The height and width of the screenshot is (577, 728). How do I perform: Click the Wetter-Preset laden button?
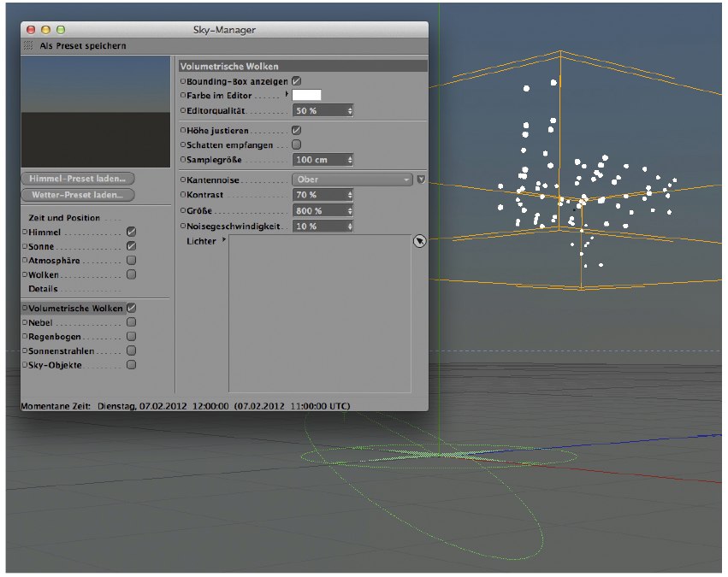pos(78,195)
